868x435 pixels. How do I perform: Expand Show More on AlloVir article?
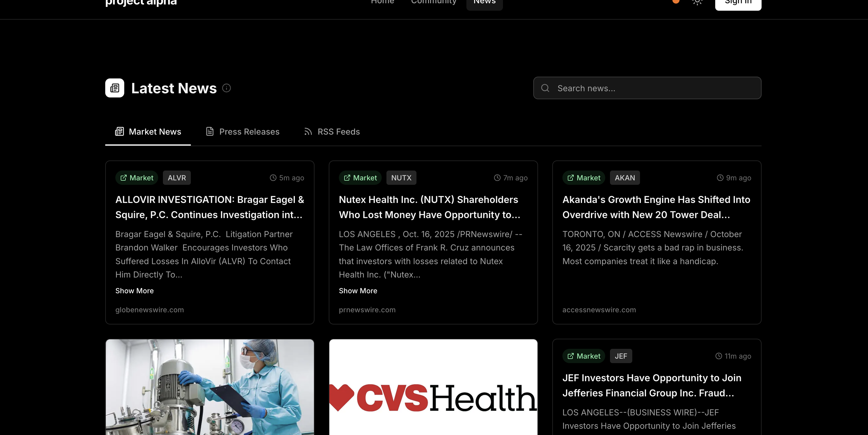tap(134, 291)
